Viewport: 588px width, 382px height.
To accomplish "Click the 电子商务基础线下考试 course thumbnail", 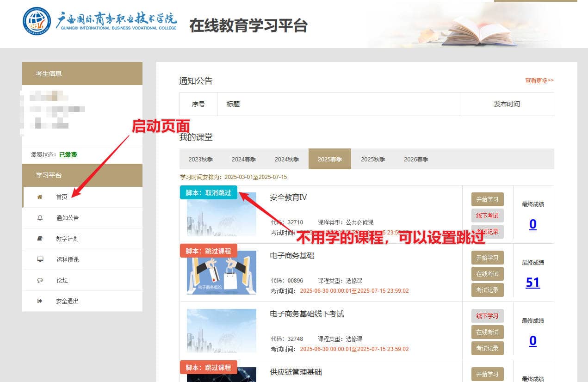I will tap(222, 331).
